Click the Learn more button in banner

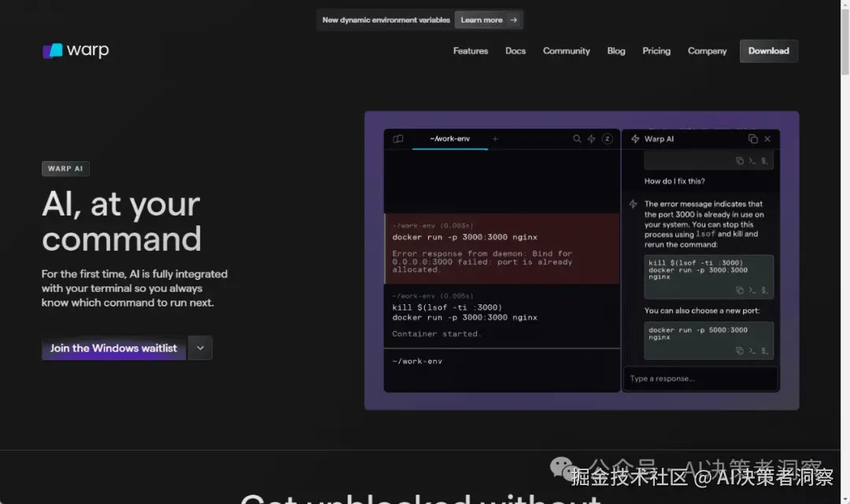[x=489, y=20]
